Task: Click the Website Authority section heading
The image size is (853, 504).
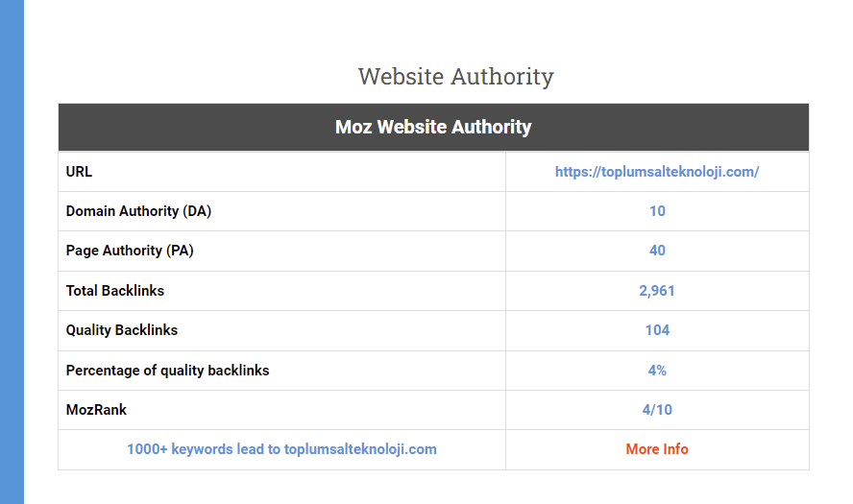Action: pyautogui.click(x=456, y=76)
